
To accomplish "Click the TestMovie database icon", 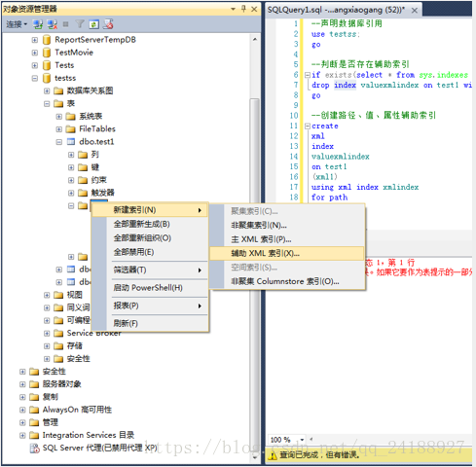I will (x=47, y=53).
